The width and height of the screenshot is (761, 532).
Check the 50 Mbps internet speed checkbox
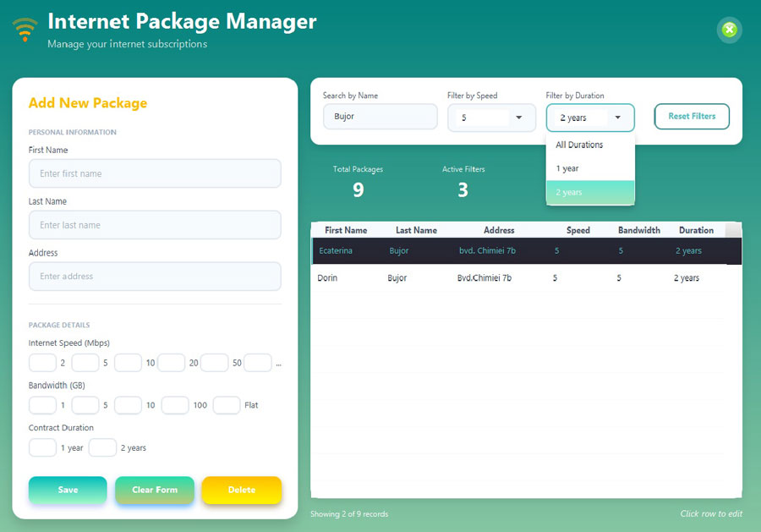pyautogui.click(x=215, y=362)
